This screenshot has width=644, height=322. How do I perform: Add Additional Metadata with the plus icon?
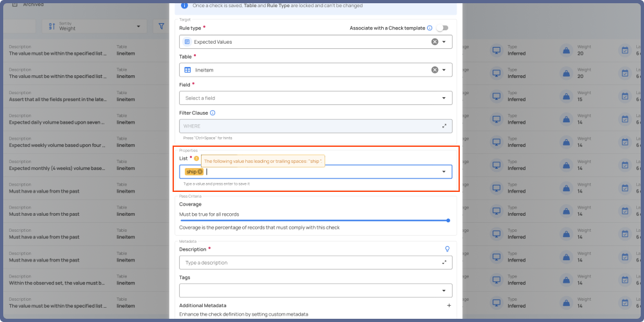449,305
